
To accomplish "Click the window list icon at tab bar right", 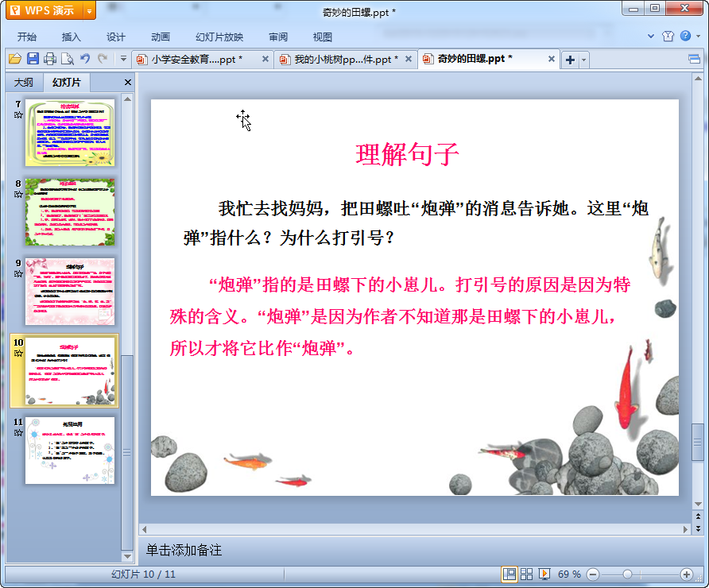I will pos(694,60).
